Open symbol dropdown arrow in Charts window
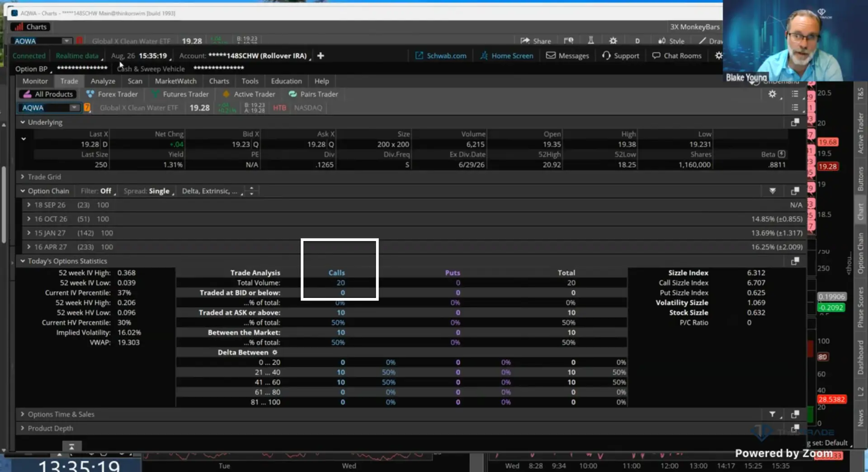 coord(66,41)
